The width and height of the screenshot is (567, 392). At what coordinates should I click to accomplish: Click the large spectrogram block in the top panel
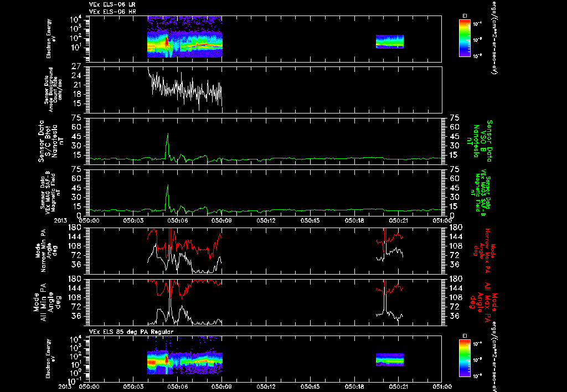(185, 37)
